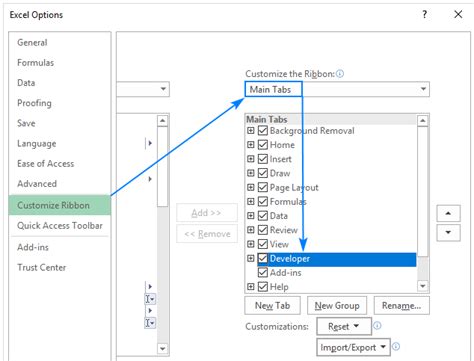This screenshot has width=474, height=361.
Task: Open the Trust Center category
Action: (x=42, y=267)
